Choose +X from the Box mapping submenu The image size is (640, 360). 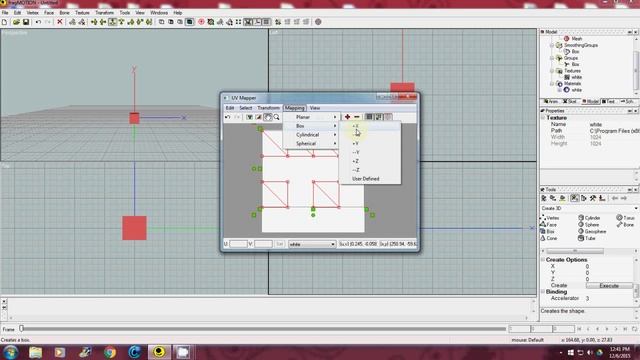[370, 126]
